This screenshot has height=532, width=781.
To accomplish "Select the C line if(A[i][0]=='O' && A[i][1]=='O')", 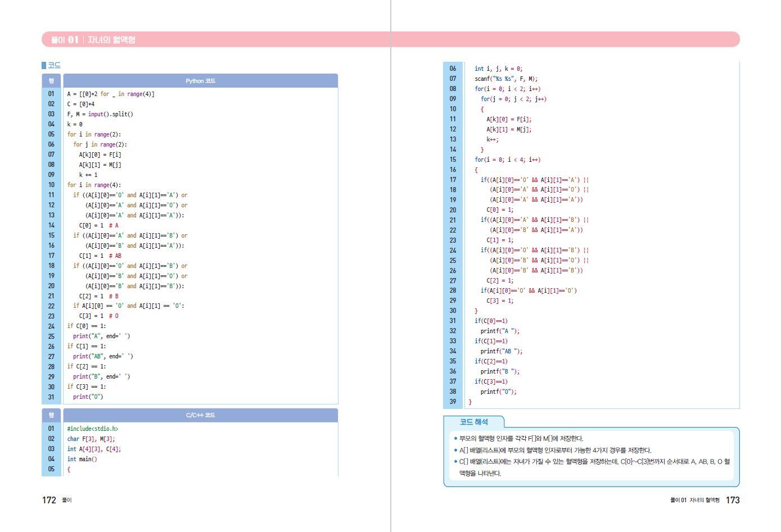I will pyautogui.click(x=529, y=290).
